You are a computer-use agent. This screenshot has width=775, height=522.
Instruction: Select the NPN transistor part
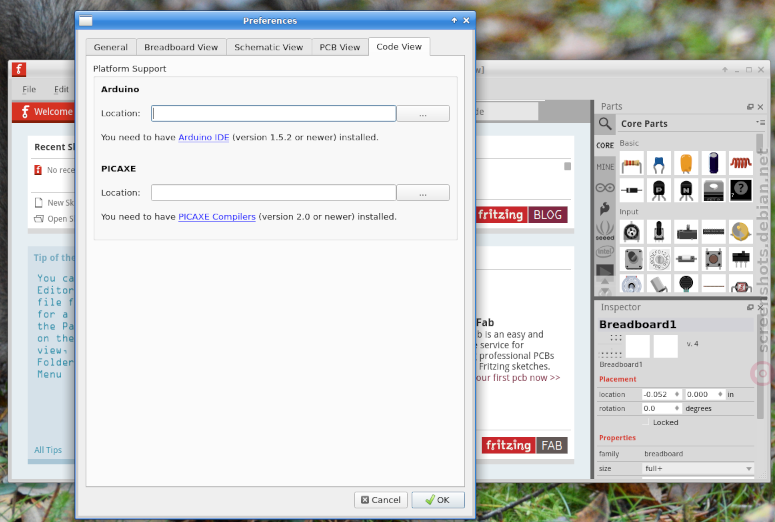click(686, 190)
